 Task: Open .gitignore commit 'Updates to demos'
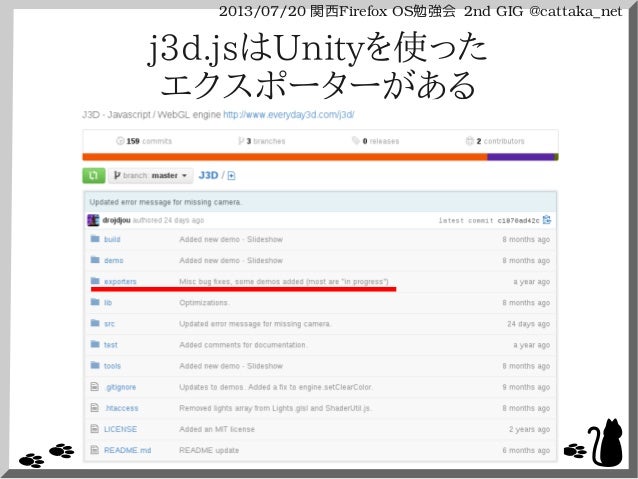[275, 387]
